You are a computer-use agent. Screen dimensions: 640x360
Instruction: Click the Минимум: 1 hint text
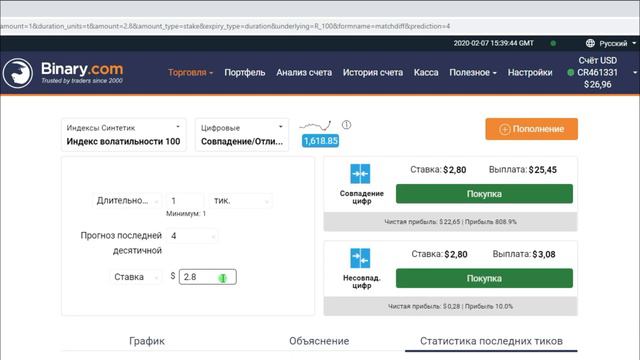pos(186,213)
